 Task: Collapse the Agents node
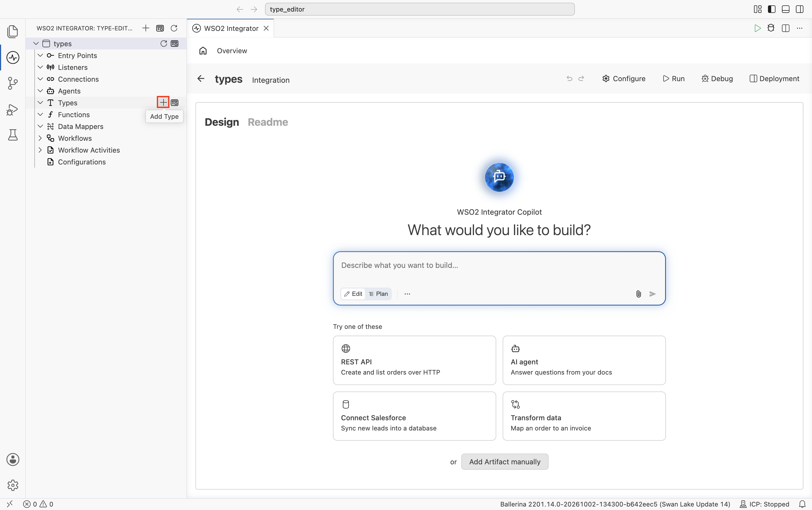pos(40,91)
